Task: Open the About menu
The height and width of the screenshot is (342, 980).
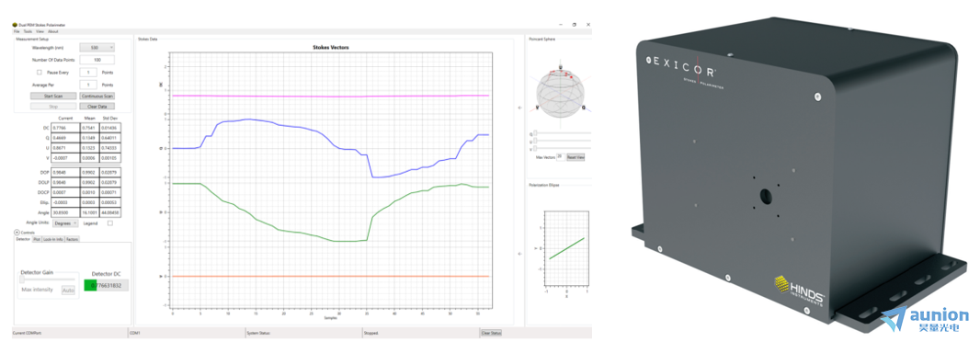Action: point(53,30)
